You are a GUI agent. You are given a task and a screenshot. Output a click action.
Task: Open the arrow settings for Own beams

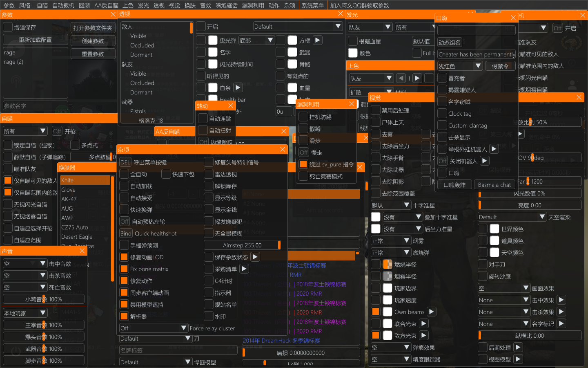tap(431, 312)
